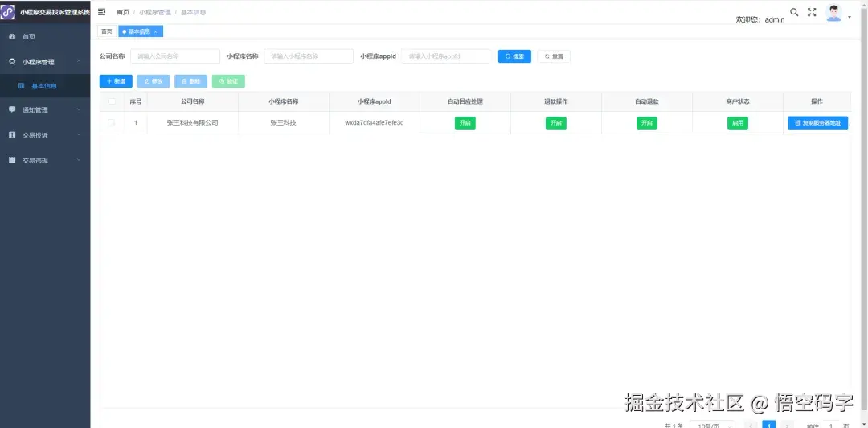Click the 张三科技 mini program name cell
Viewport: 868px width, 428px height.
click(x=284, y=122)
